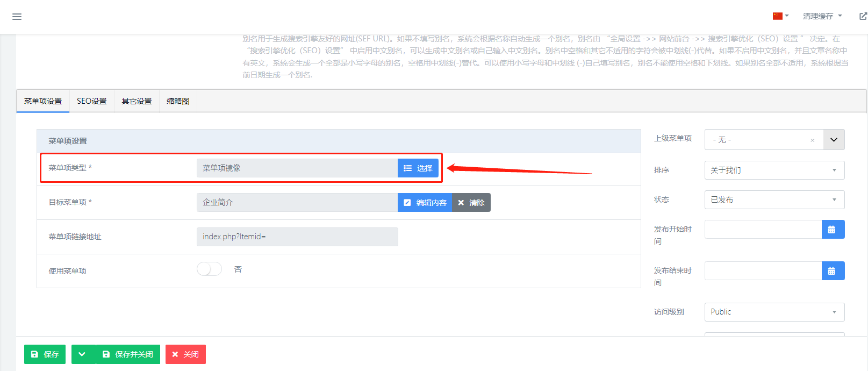
Task: Switch to the 缩略图 tab
Action: pyautogui.click(x=178, y=101)
